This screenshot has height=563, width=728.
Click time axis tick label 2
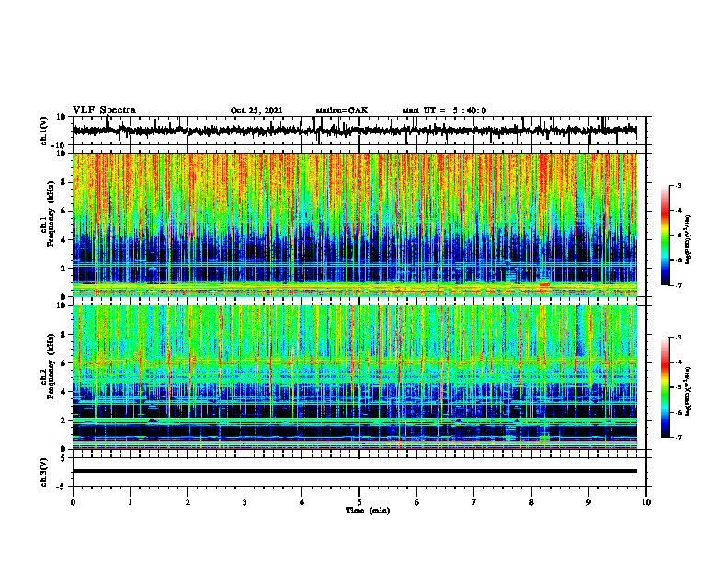point(188,502)
